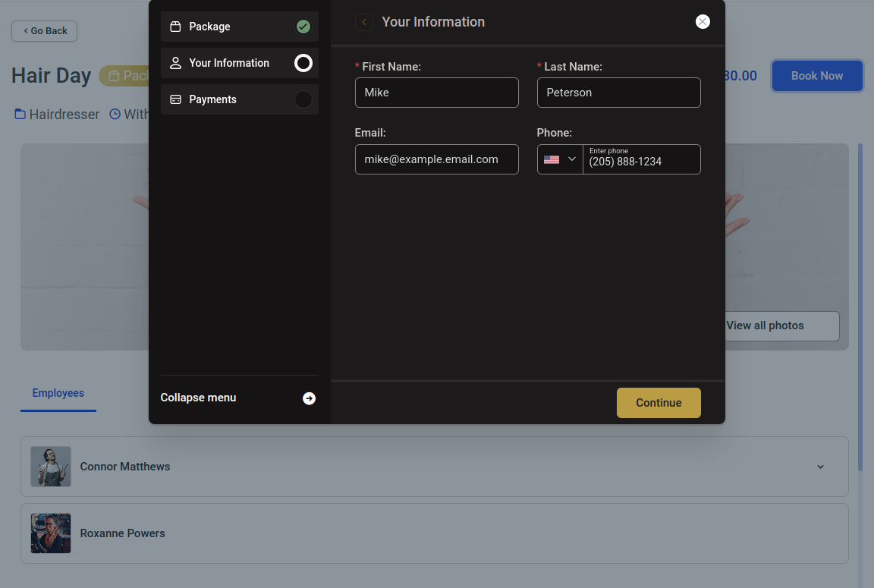The height and width of the screenshot is (588, 874).
Task: Close the booking dialog with X icon
Action: (x=703, y=22)
